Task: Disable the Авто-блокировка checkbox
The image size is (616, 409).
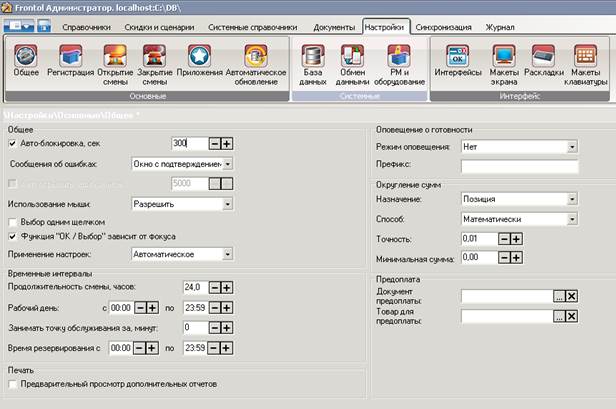Action: coord(12,144)
